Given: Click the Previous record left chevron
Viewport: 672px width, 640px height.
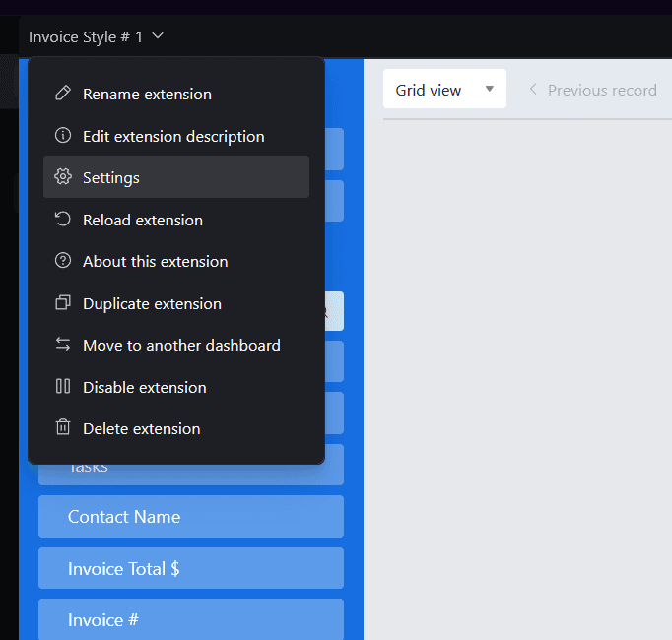Looking at the screenshot, I should [x=533, y=89].
